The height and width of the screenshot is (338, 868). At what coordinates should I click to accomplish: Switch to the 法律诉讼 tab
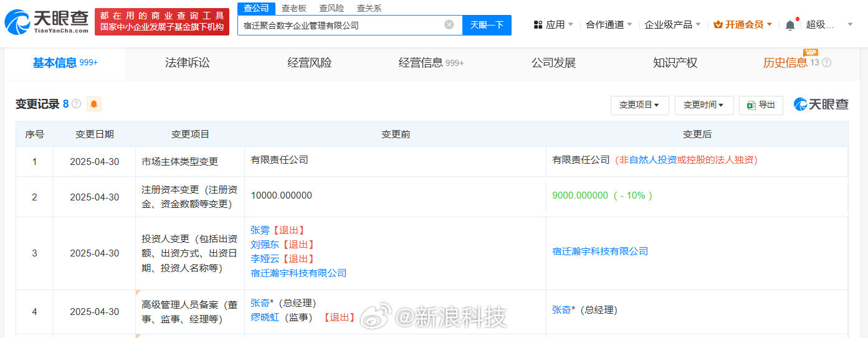[188, 63]
